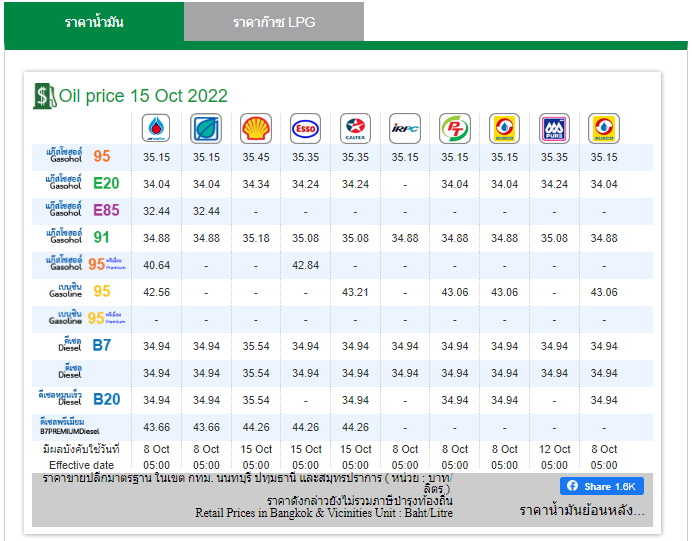Click Shell's 15 Oct effective date
The height and width of the screenshot is (541, 692).
[x=256, y=449]
